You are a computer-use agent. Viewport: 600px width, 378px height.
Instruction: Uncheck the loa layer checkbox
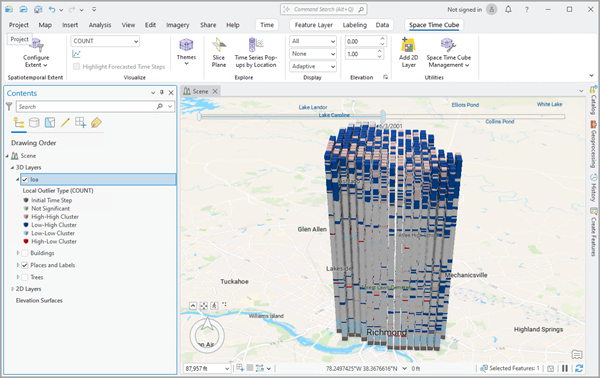[x=25, y=179]
